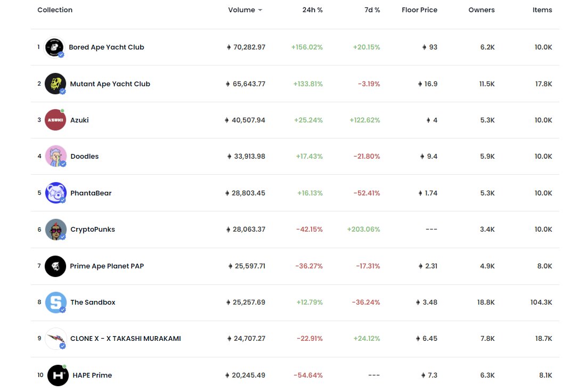The width and height of the screenshot is (586, 392).
Task: Open the CryptoPunks collection name
Action: [93, 230]
